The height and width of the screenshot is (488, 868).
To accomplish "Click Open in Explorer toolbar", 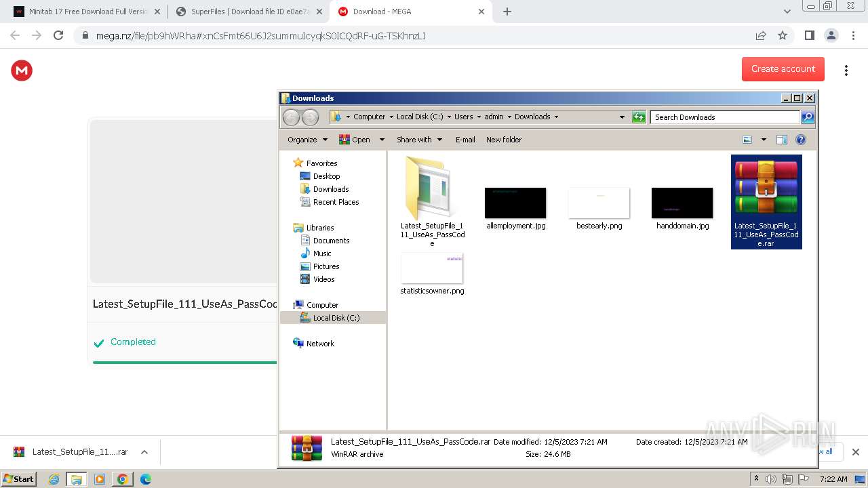I will [354, 140].
